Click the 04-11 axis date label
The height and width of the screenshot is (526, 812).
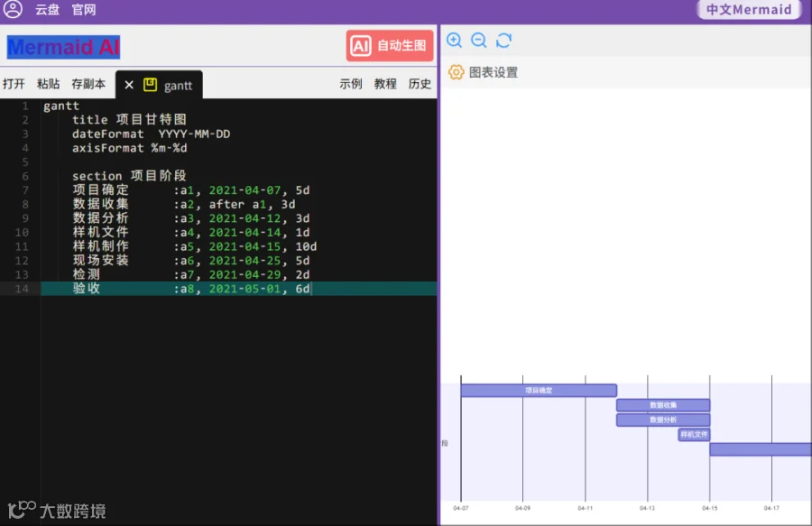(x=586, y=508)
